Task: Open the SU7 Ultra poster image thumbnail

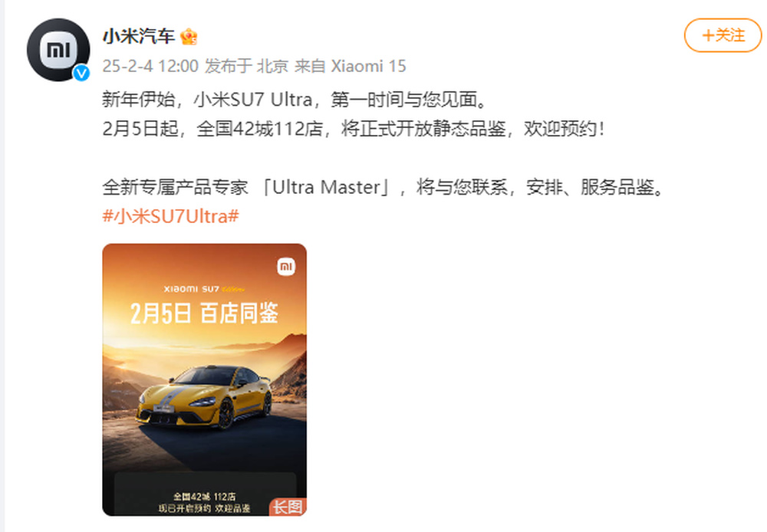Action: click(x=205, y=380)
